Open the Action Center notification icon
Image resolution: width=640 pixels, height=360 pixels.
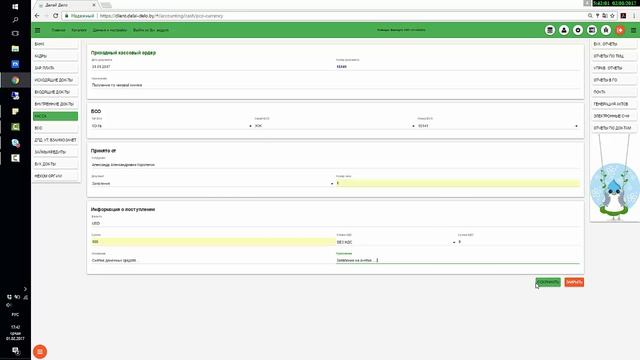15,351
